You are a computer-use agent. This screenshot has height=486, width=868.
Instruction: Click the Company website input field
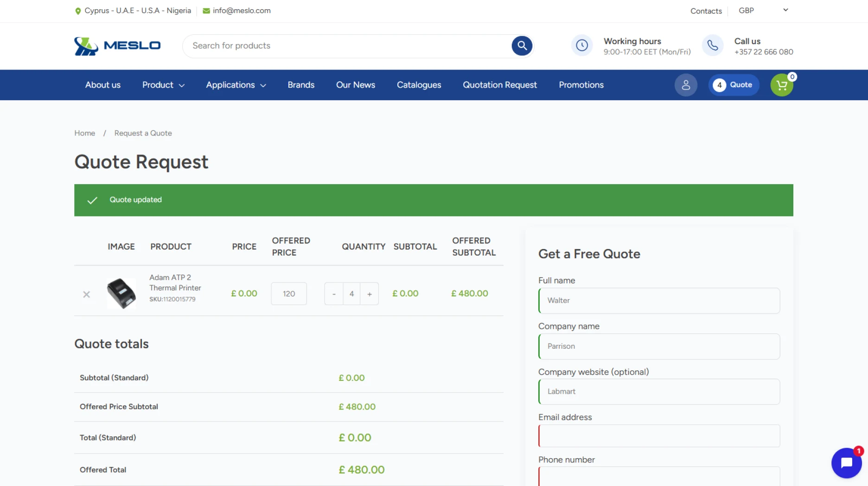click(659, 392)
